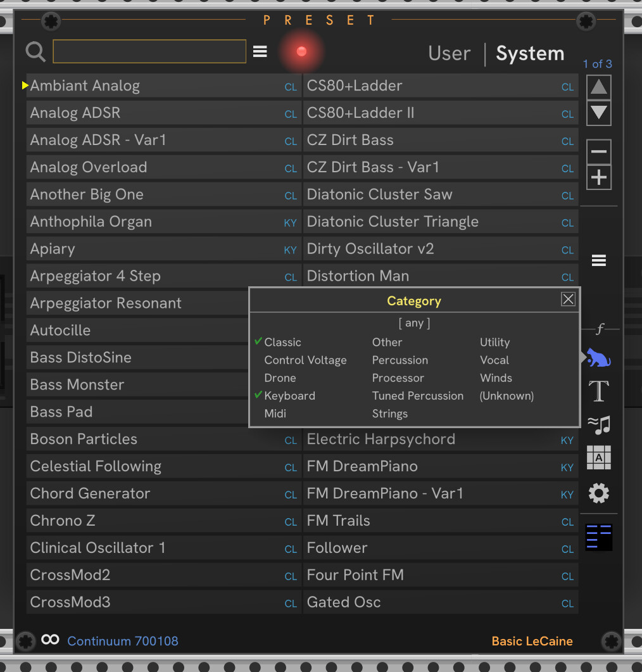Uncheck the Keyboard category
The width and height of the screenshot is (642, 672).
click(289, 396)
